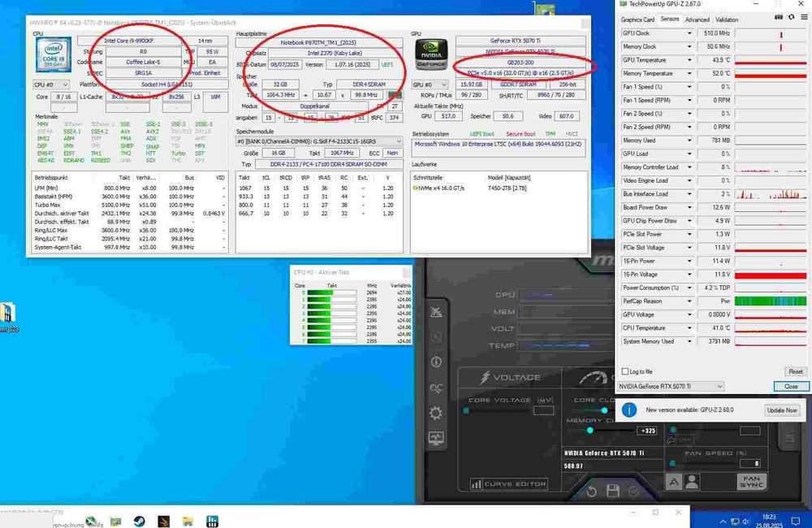Expand the memory module dropdown in HWiNFO

[319, 141]
